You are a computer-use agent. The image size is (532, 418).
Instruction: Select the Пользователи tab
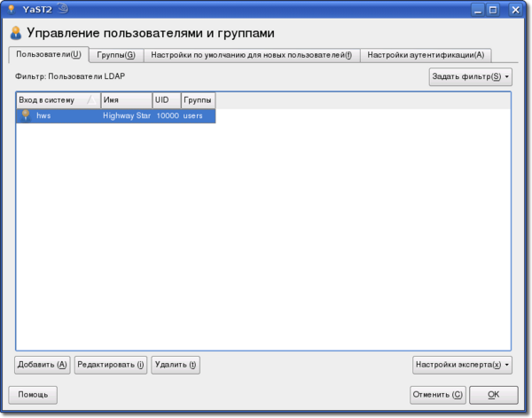coord(49,55)
